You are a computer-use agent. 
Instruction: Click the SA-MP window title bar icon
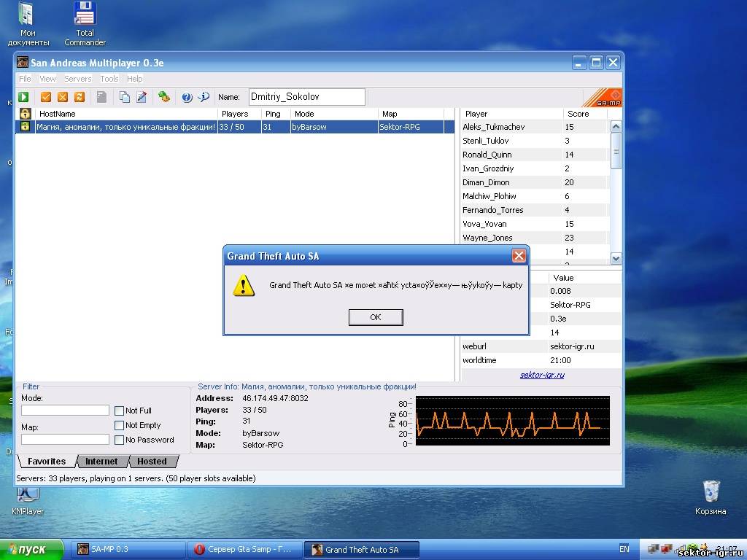click(x=22, y=63)
